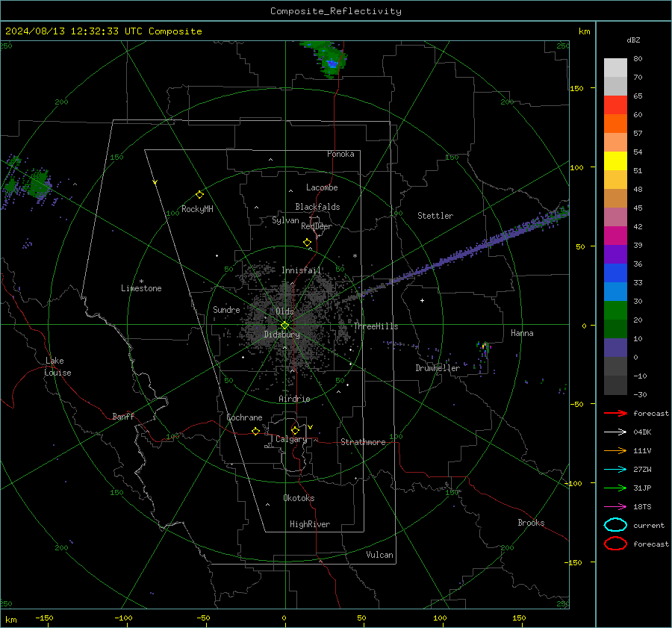The image size is (672, 628).
Task: Click the Innisfail label
Action: (x=301, y=270)
